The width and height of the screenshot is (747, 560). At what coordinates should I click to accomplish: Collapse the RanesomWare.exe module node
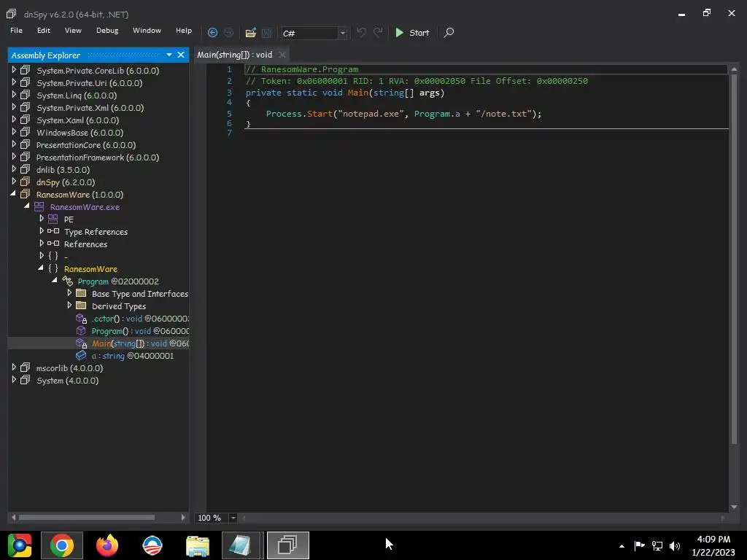[27, 206]
